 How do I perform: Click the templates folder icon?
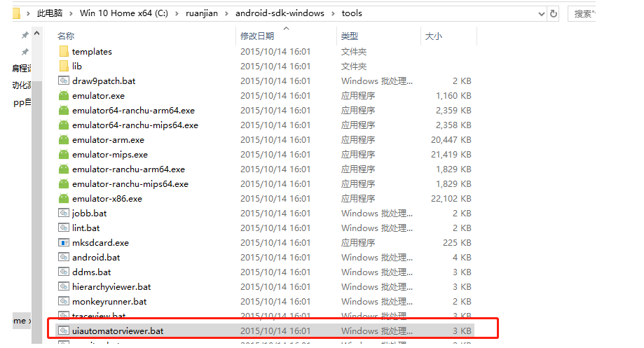pyautogui.click(x=64, y=51)
